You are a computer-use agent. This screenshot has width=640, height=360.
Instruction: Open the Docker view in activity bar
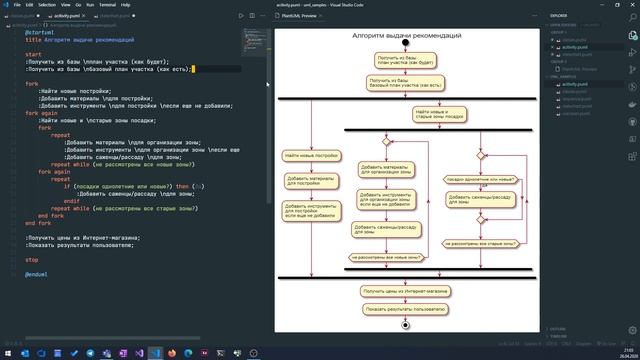coord(632,104)
